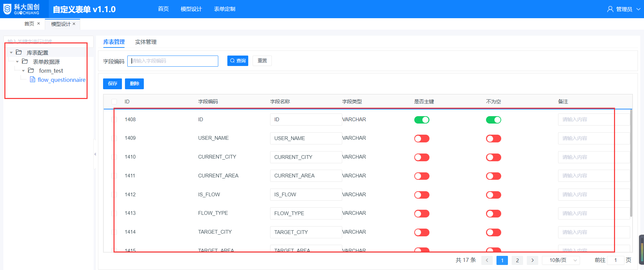The height and width of the screenshot is (270, 644).
Task: Check the row 1408 checkbox
Action: point(114,120)
